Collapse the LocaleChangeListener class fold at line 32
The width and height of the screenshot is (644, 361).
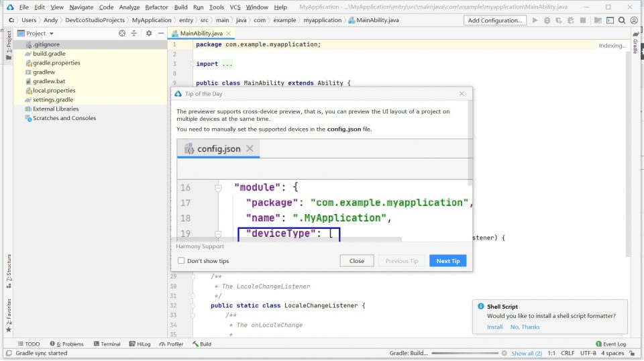coord(193,305)
